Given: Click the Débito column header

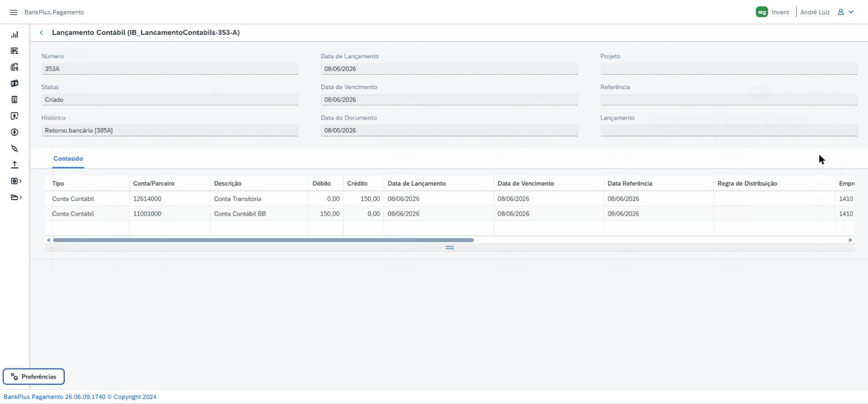Looking at the screenshot, I should pos(326,183).
